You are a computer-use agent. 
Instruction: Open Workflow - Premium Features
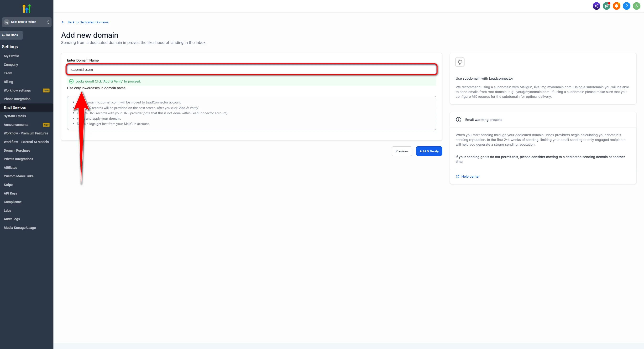pos(26,133)
